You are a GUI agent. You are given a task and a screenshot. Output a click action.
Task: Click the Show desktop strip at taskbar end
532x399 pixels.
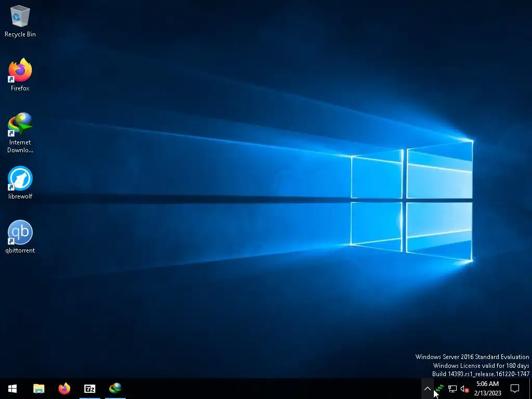tap(530, 389)
